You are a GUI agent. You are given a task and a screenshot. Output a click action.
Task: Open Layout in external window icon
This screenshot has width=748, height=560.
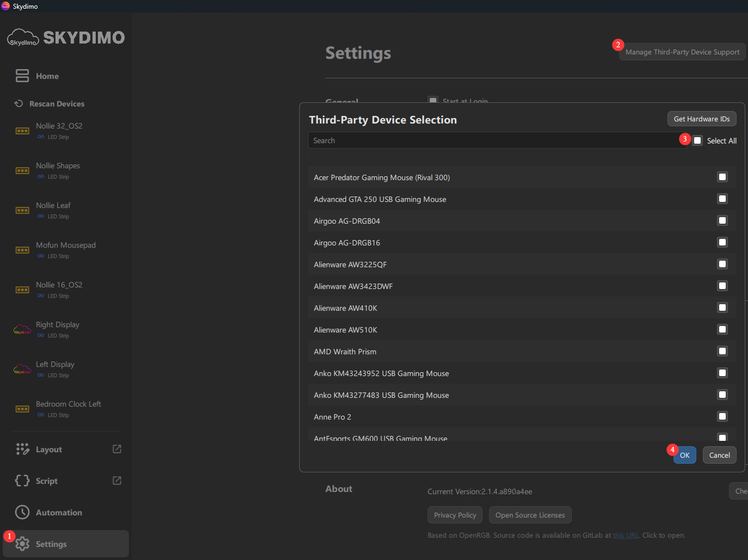coord(117,449)
